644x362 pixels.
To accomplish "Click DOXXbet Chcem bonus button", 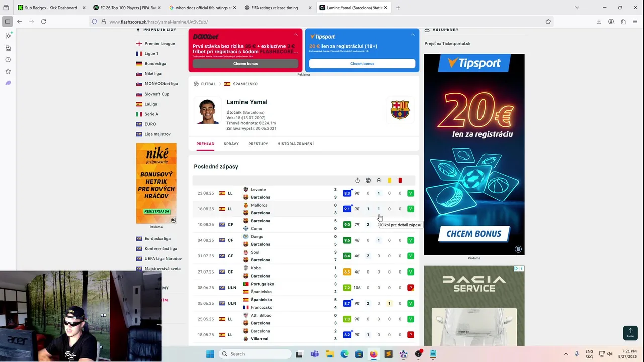I will coord(246,64).
